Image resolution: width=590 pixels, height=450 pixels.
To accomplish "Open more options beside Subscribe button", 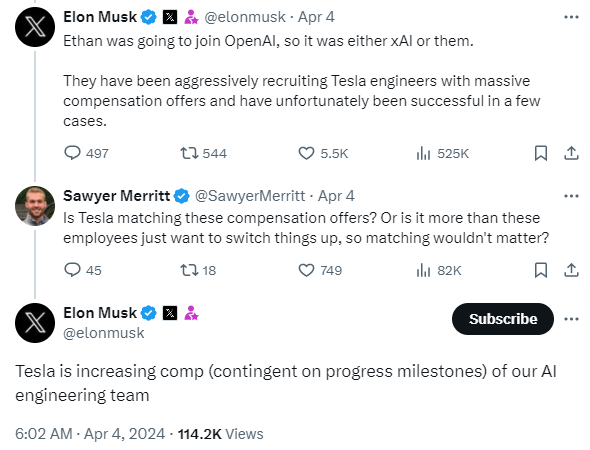I will pos(571,319).
